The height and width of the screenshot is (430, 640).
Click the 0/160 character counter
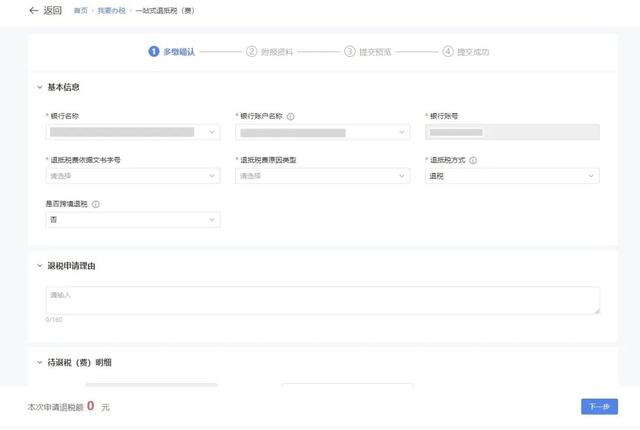tap(54, 319)
